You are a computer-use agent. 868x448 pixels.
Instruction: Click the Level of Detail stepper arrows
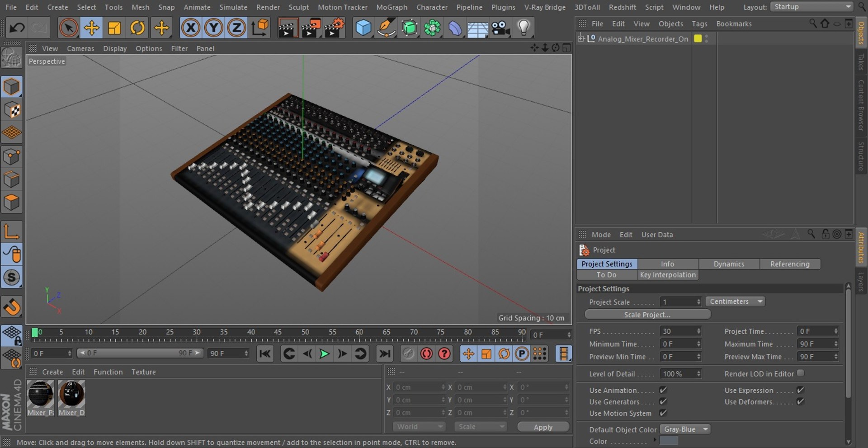coord(698,373)
